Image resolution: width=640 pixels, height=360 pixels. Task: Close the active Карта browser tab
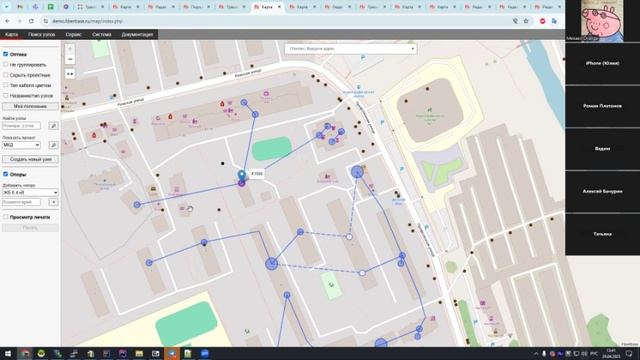click(279, 7)
